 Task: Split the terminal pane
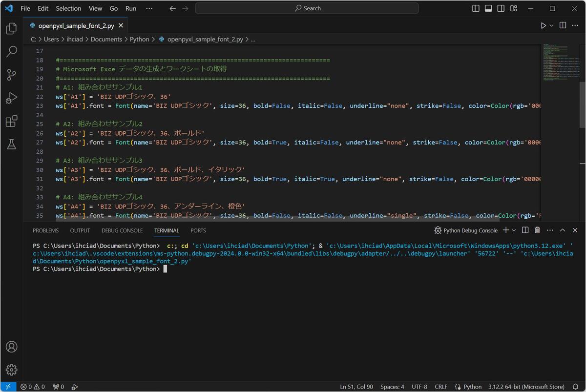[x=525, y=230]
